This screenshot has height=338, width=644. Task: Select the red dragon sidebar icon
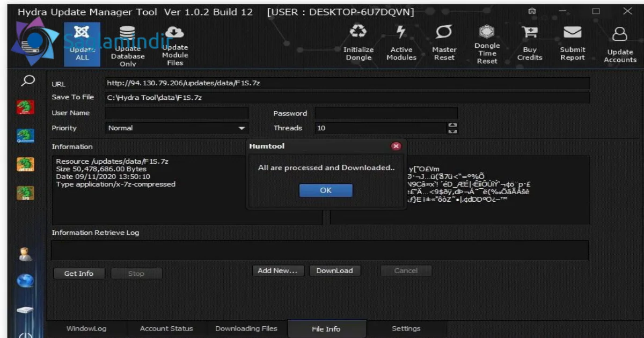26,106
